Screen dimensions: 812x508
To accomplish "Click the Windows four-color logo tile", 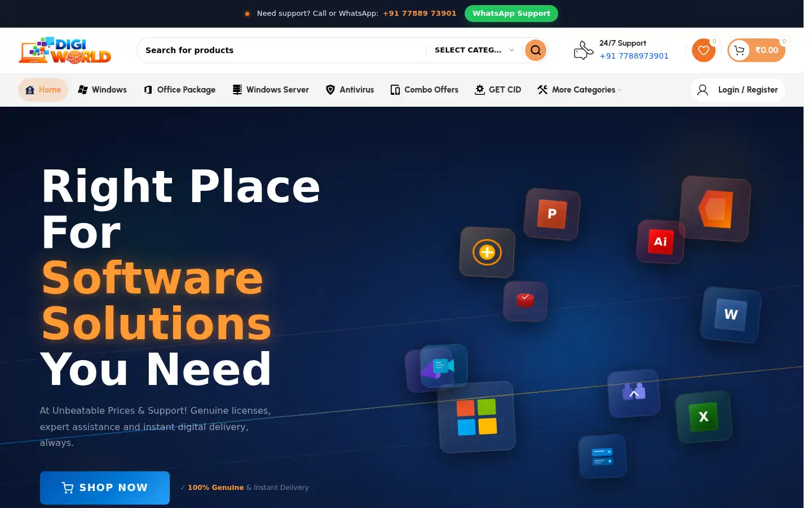I will point(477,417).
